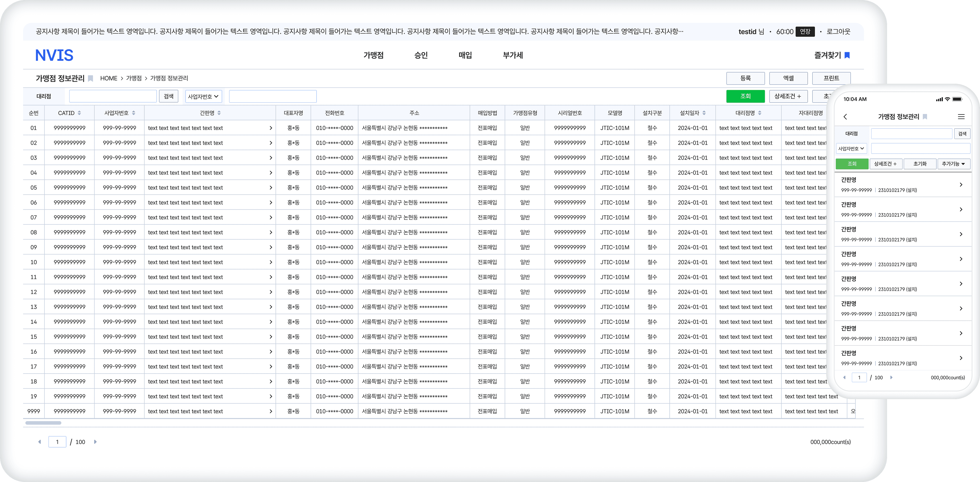Sort by CATID column arrows
The height and width of the screenshot is (482, 980).
[x=79, y=113]
